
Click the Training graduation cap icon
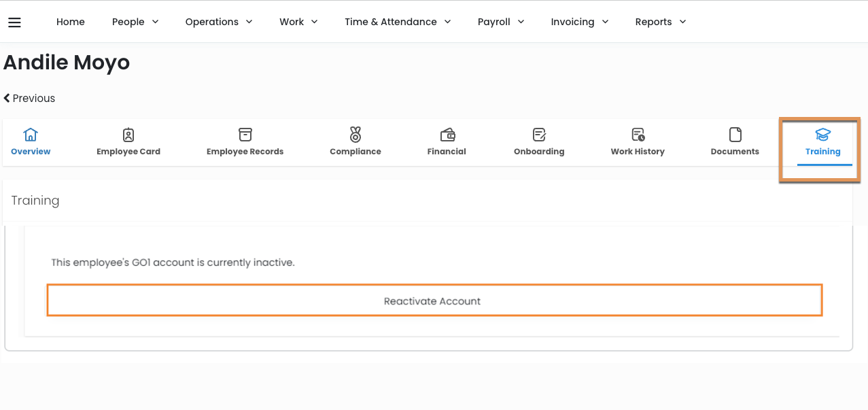coord(822,134)
